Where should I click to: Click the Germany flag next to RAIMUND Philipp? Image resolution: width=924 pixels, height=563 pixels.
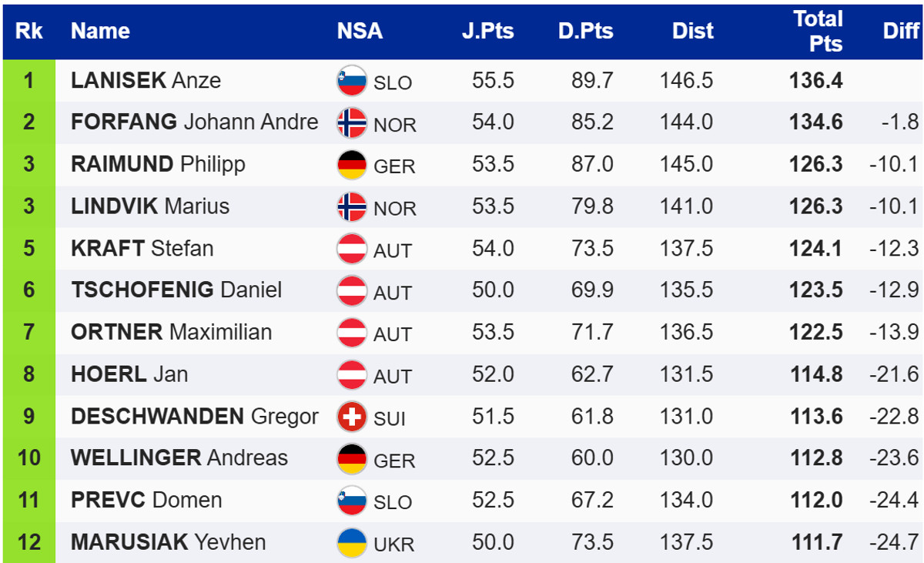point(352,165)
